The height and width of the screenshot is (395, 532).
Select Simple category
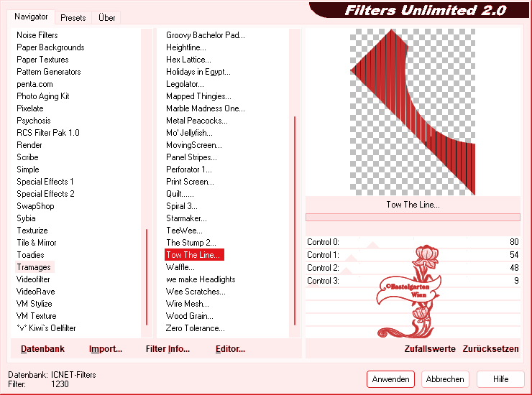coord(28,169)
